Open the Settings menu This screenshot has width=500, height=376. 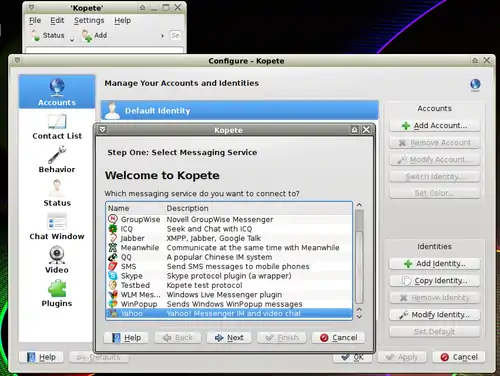89,21
